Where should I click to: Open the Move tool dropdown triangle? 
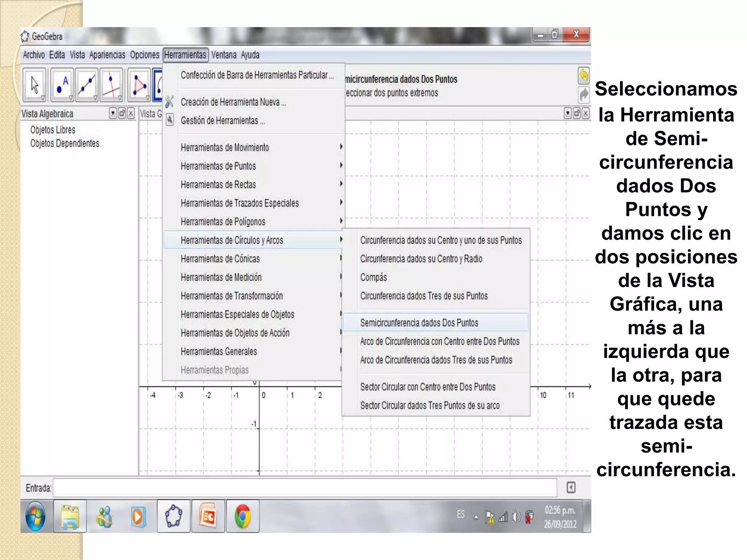pyautogui.click(x=43, y=98)
